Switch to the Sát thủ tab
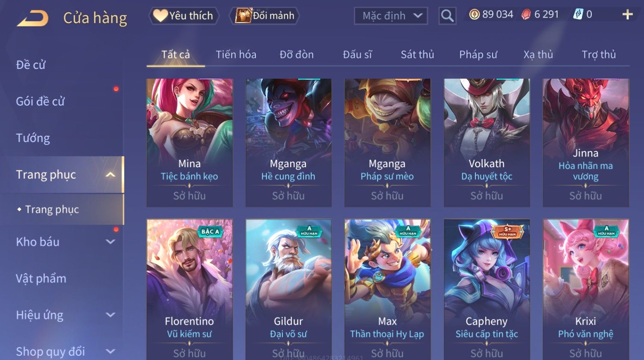 [417, 55]
